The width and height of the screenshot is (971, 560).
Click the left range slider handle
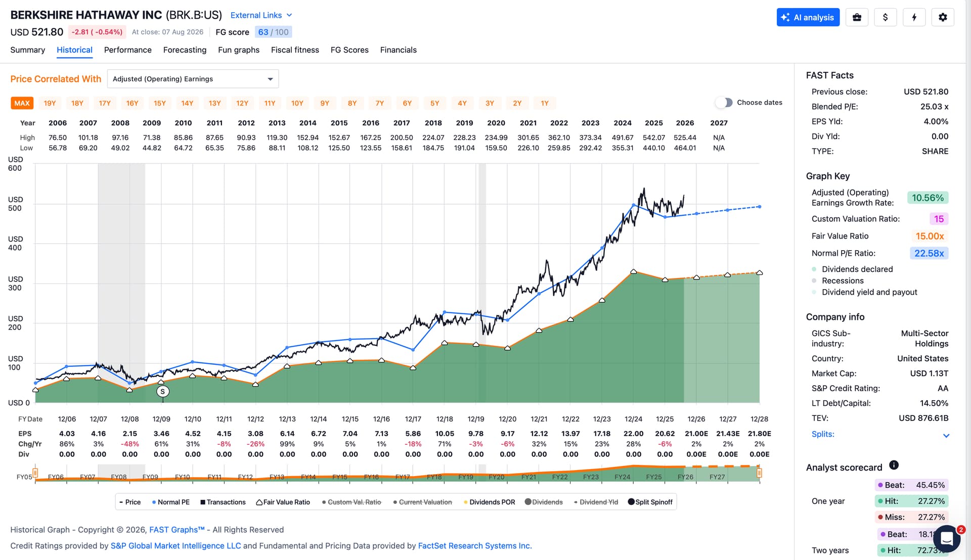(35, 473)
